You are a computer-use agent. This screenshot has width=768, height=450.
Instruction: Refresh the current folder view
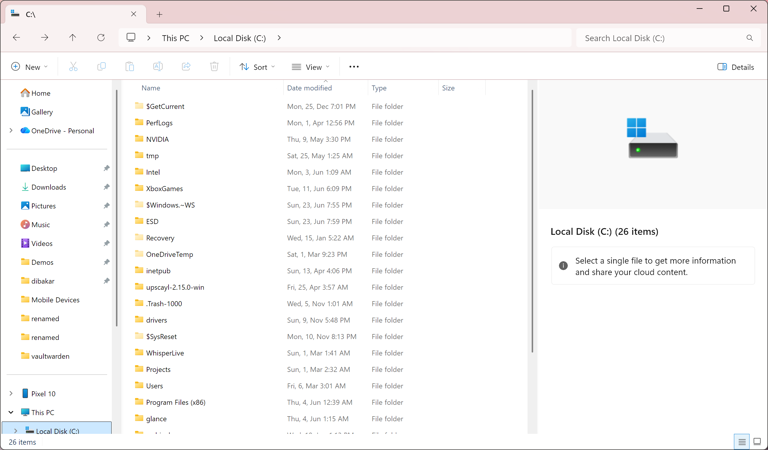click(101, 38)
